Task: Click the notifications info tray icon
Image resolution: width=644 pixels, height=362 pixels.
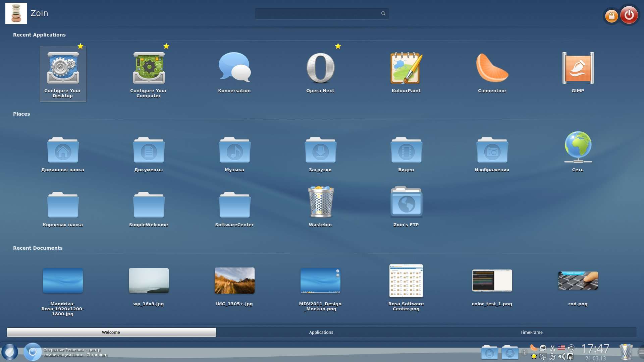Action: (x=524, y=352)
